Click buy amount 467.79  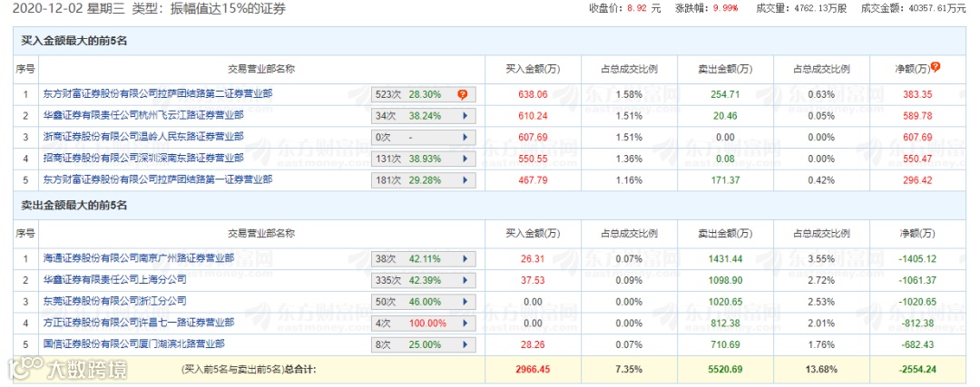(534, 180)
